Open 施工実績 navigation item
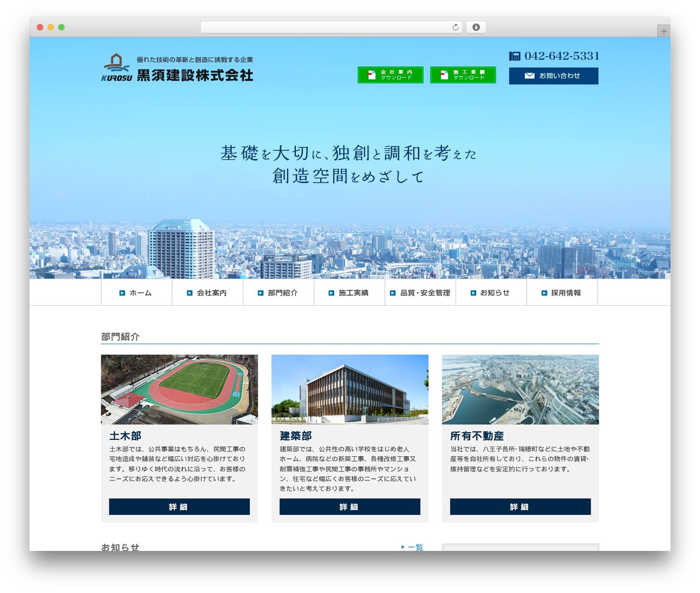The image size is (700, 593). (349, 293)
